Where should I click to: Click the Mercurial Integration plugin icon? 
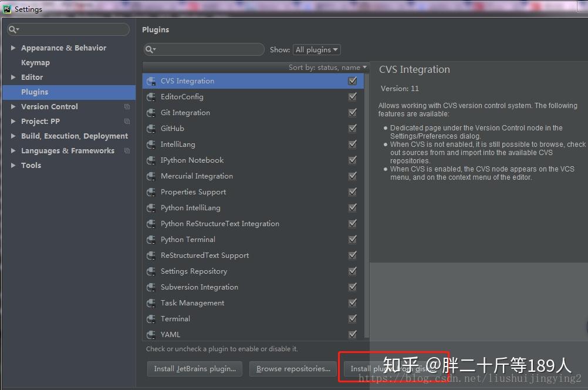151,176
